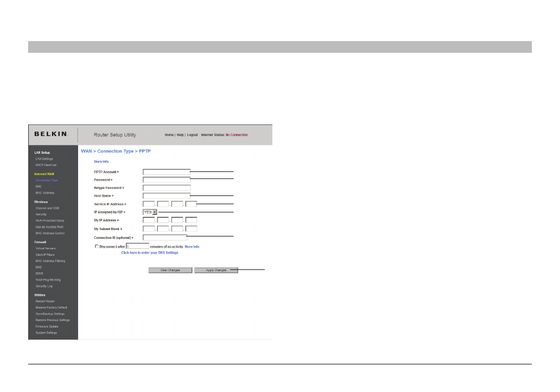The width and height of the screenshot is (560, 392).
Task: Focus the PPTP Account input field
Action: click(167, 172)
